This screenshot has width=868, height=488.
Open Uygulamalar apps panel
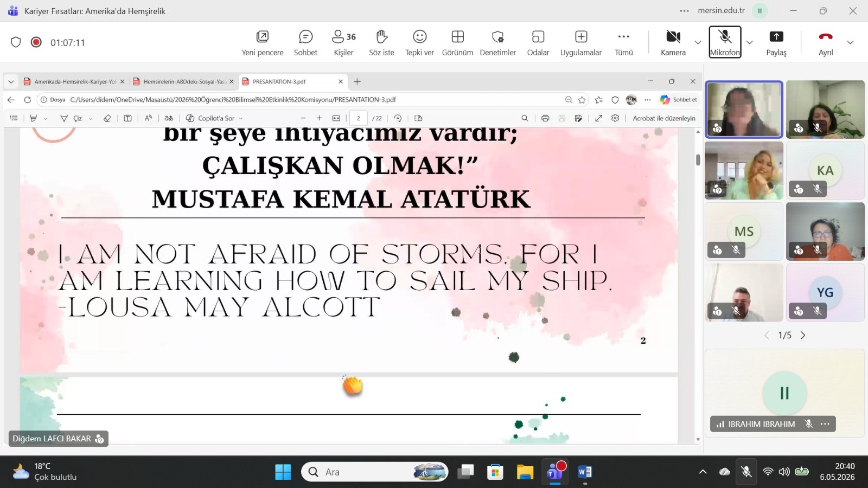(581, 43)
